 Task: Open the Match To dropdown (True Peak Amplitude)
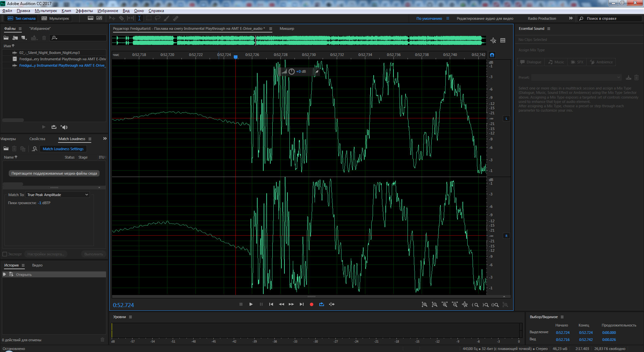pyautogui.click(x=58, y=195)
